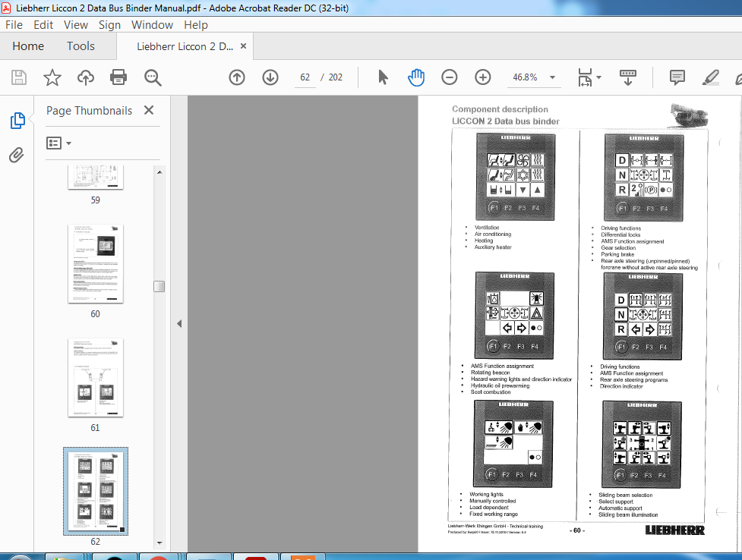Expand the fit page options arrow
The image size is (742, 560).
[598, 77]
